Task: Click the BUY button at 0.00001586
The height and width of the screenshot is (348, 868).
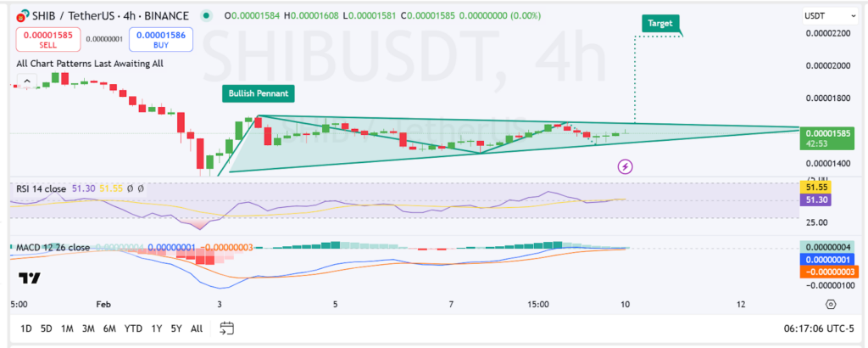Action: click(160, 40)
